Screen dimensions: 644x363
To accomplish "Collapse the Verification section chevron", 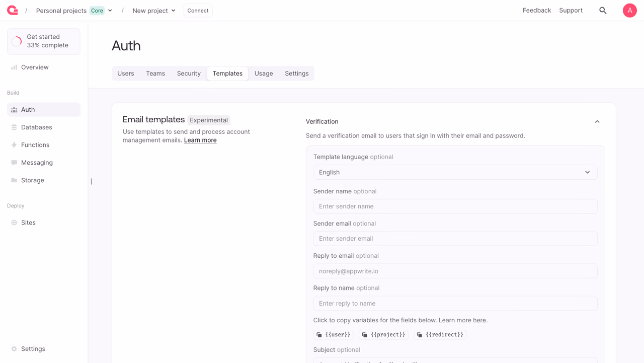I will (597, 122).
